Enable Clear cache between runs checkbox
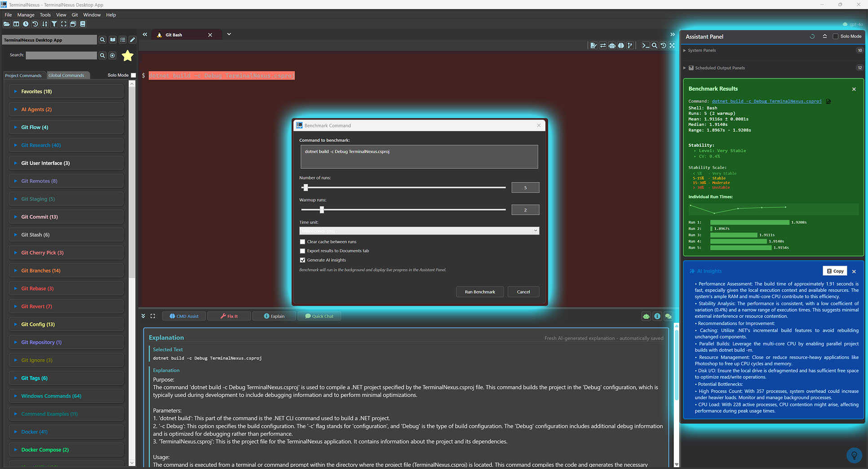Screen dimensions: 868x469 302,242
